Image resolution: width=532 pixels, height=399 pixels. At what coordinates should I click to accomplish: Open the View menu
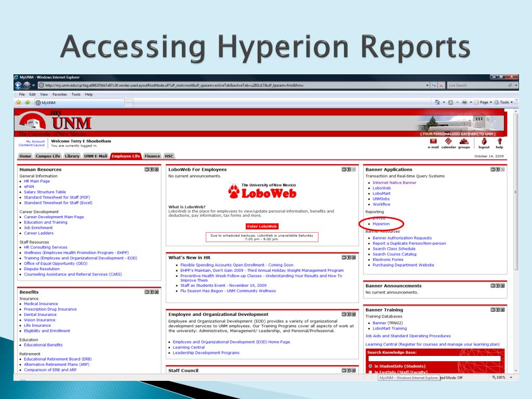pyautogui.click(x=44, y=95)
